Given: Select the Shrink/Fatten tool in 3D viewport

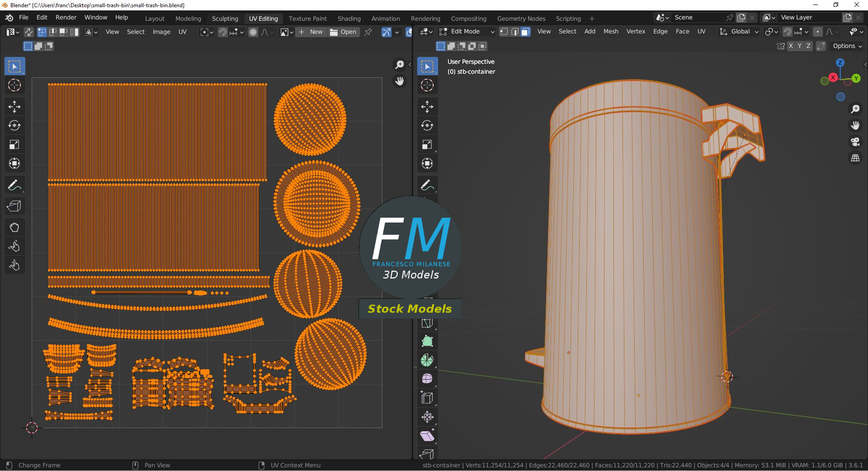Looking at the screenshot, I should 427,417.
